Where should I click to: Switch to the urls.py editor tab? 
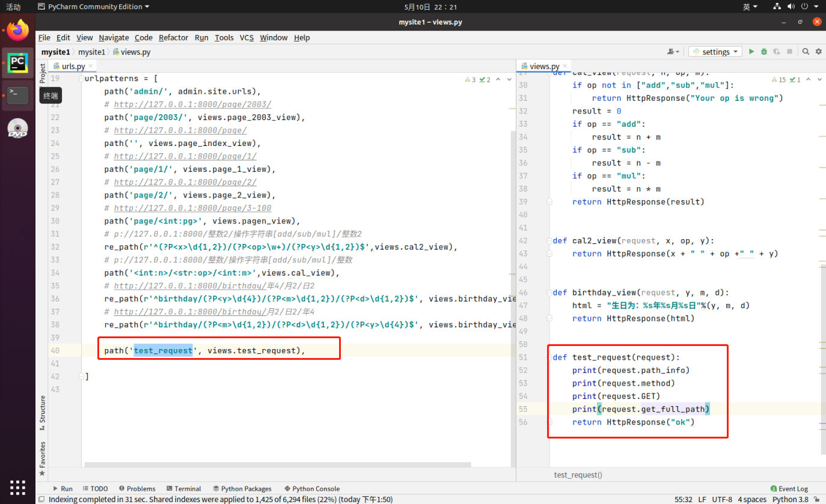[73, 66]
